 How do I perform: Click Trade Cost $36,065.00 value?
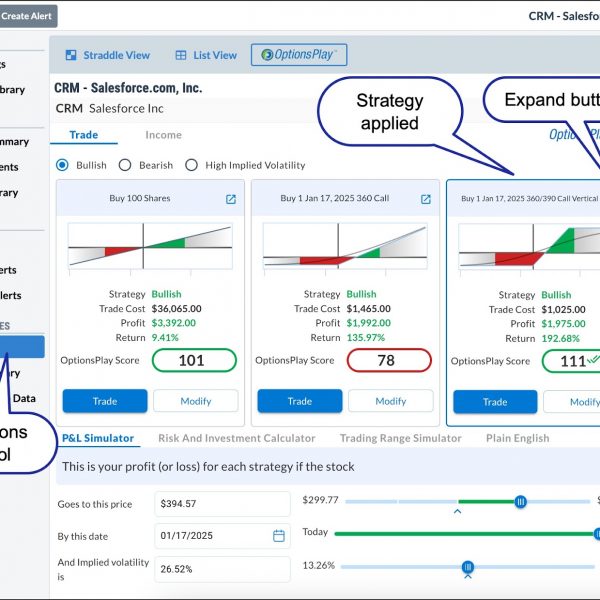176,309
